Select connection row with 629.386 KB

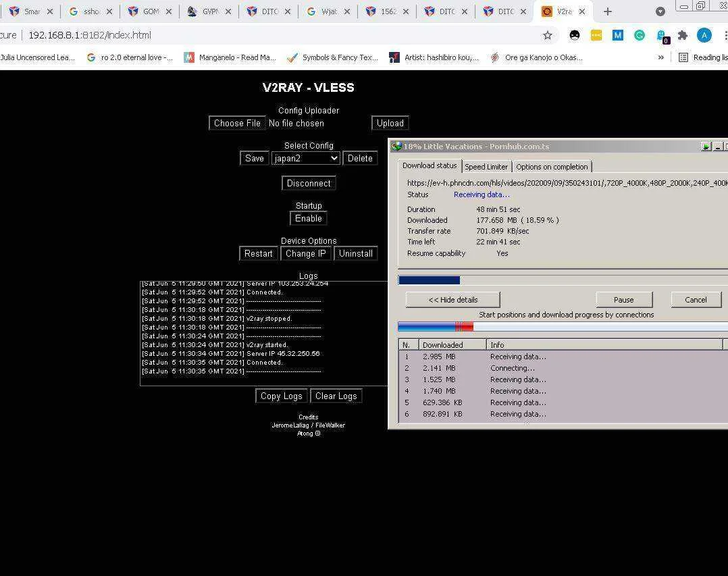coord(563,402)
